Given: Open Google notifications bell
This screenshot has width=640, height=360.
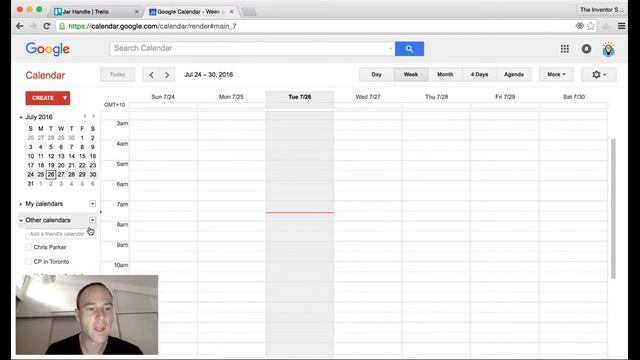Looking at the screenshot, I should click(586, 49).
